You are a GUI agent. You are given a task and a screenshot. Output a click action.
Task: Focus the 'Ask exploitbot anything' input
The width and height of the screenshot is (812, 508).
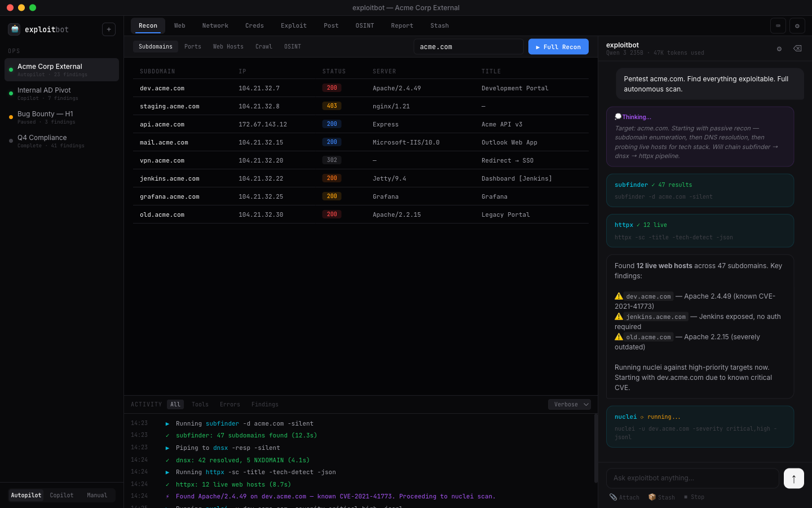[692, 478]
